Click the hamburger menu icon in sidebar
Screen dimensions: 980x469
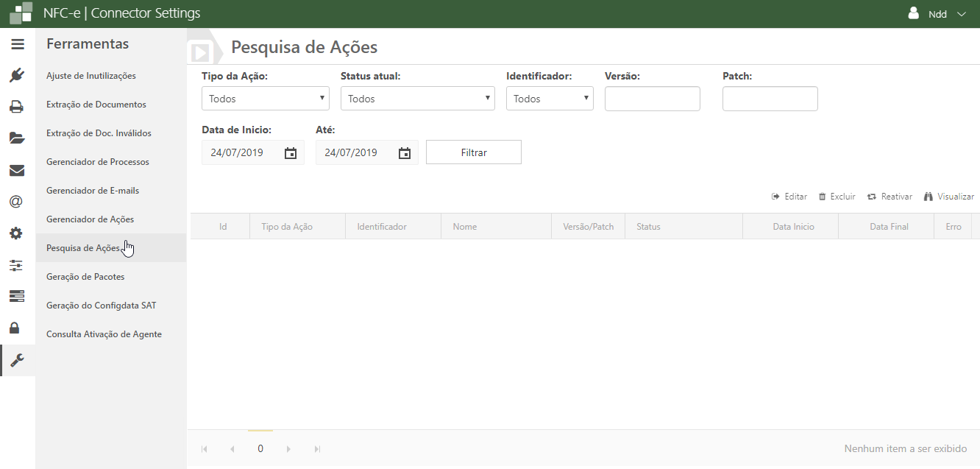(x=18, y=44)
